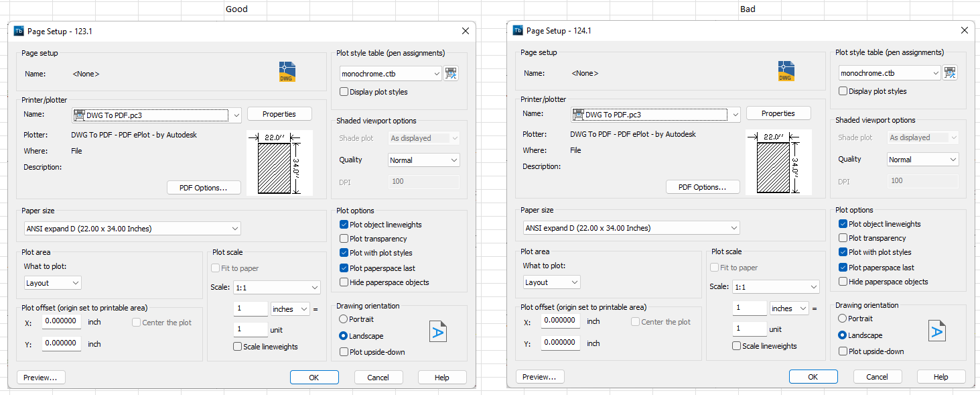Click the DWG icon in 123.1 Page setup section

coord(287,71)
